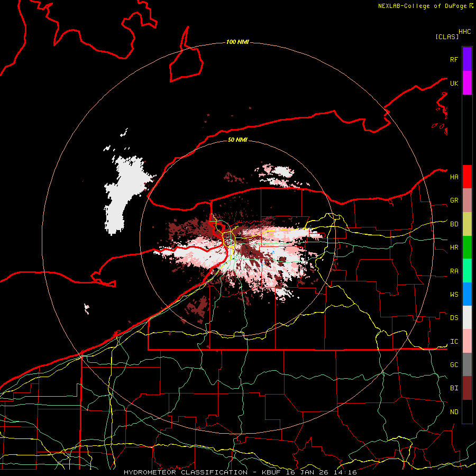The image size is (476, 476).
Task: Click the UK magenta legend swatch
Action: [467, 83]
